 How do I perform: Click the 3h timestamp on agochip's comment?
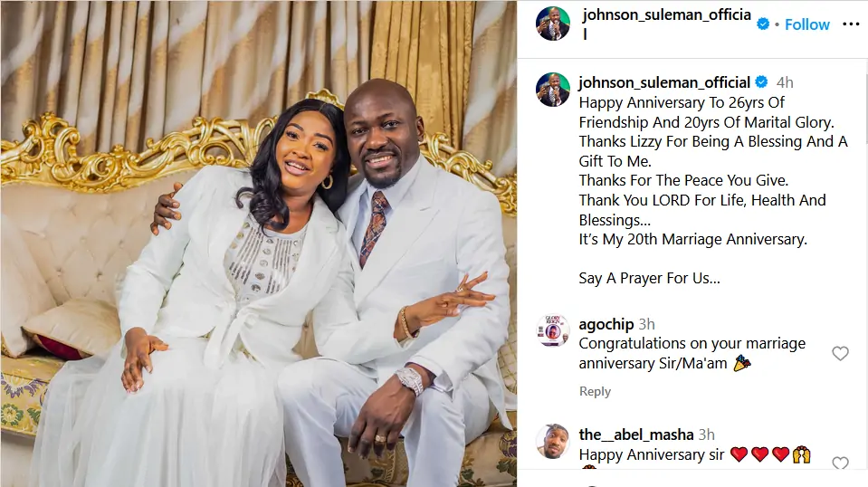[646, 324]
